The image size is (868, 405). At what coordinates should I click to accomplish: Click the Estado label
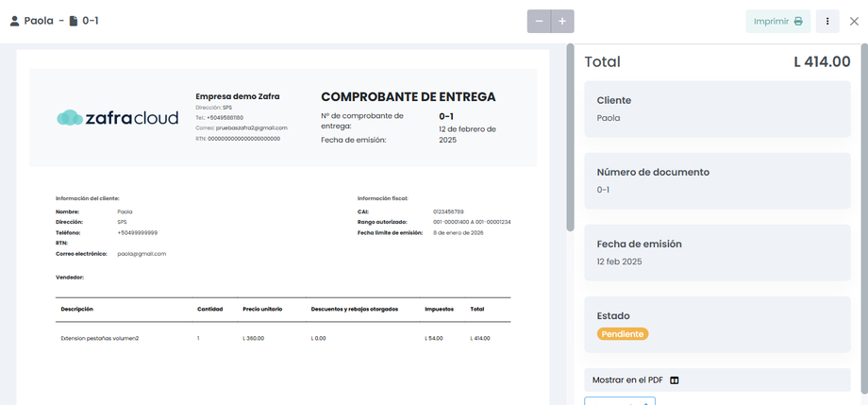click(x=613, y=316)
